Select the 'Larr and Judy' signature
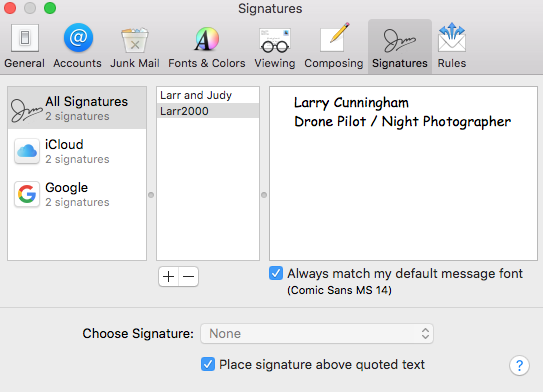Screen dimensions: 543x392 pos(208,95)
